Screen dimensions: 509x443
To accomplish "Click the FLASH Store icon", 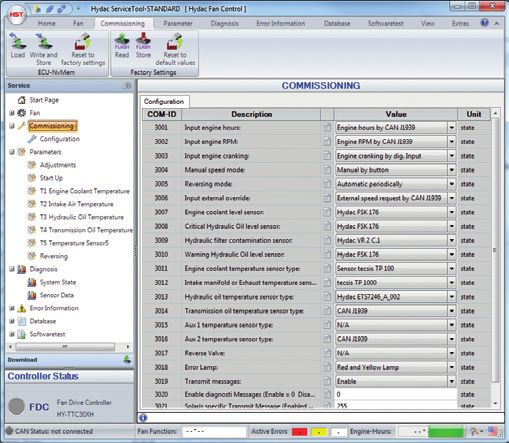I will point(143,41).
